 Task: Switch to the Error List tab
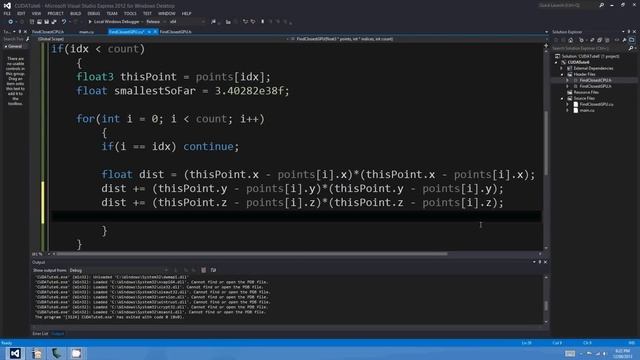40,334
